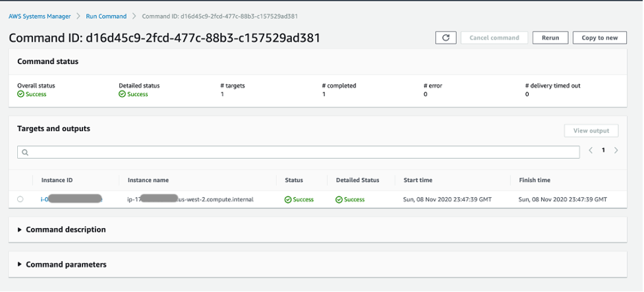The height and width of the screenshot is (292, 644).
Task: Click the Command ID page heading
Action: (x=164, y=38)
